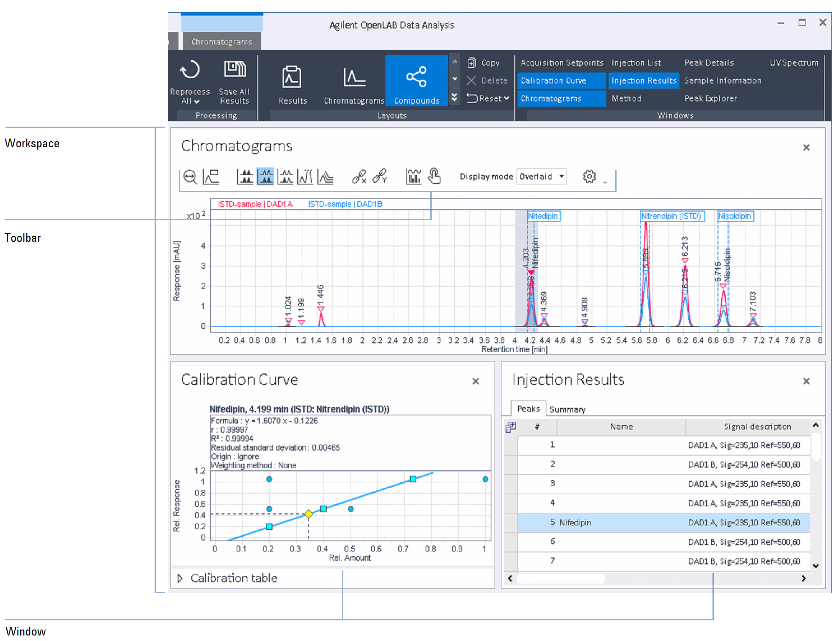840x641 pixels.
Task: Switch to the Peaks tab
Action: [x=528, y=408]
